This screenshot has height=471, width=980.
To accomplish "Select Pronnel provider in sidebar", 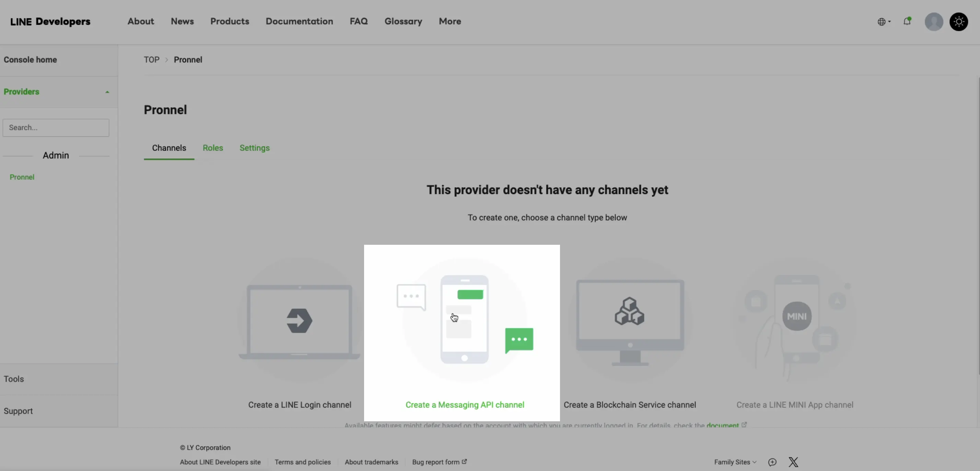I will [22, 177].
